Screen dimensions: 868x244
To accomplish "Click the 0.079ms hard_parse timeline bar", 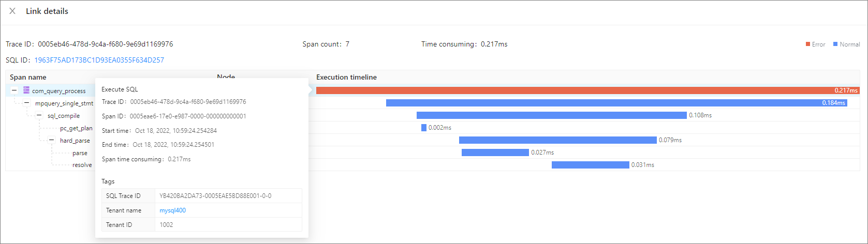I will (557, 140).
